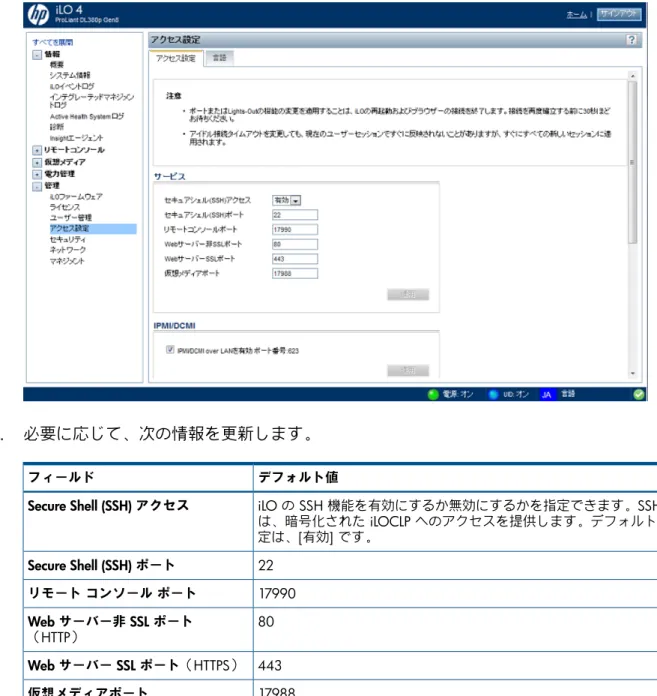Image resolution: width=657 pixels, height=696 pixels.
Task: Click the green power status indicator icon
Action: [433, 394]
